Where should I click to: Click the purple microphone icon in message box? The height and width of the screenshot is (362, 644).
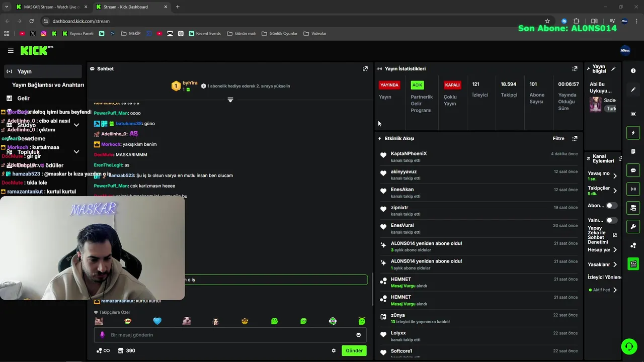click(102, 335)
